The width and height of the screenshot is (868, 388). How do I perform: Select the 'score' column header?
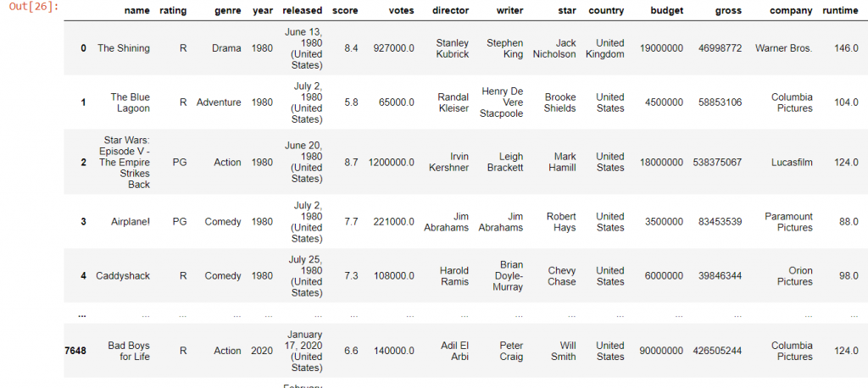345,10
